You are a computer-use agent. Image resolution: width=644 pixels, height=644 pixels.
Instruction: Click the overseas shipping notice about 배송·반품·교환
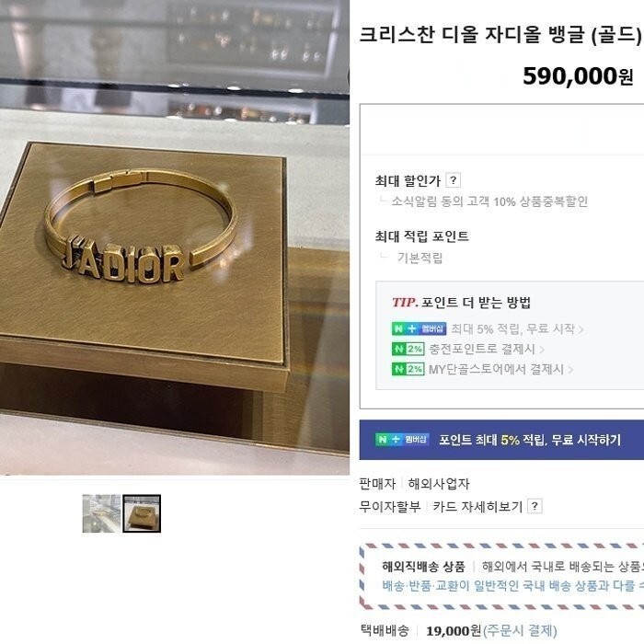coord(513,585)
